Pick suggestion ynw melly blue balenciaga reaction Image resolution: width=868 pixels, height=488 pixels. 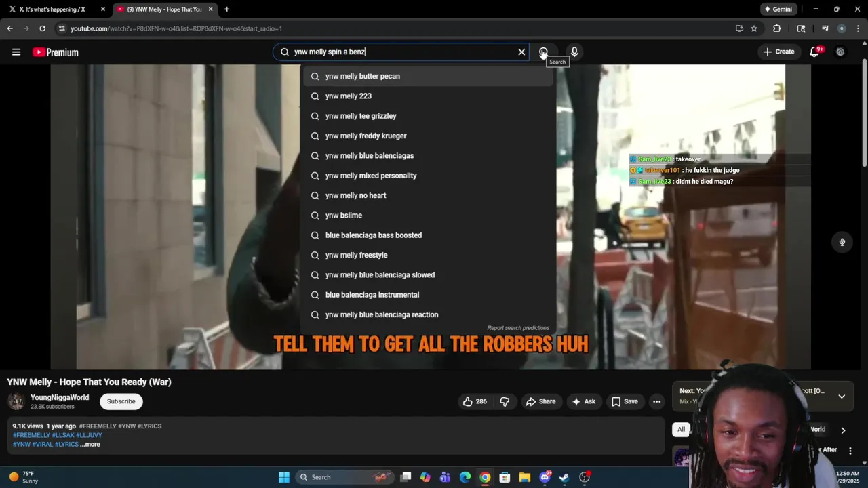tap(428, 314)
